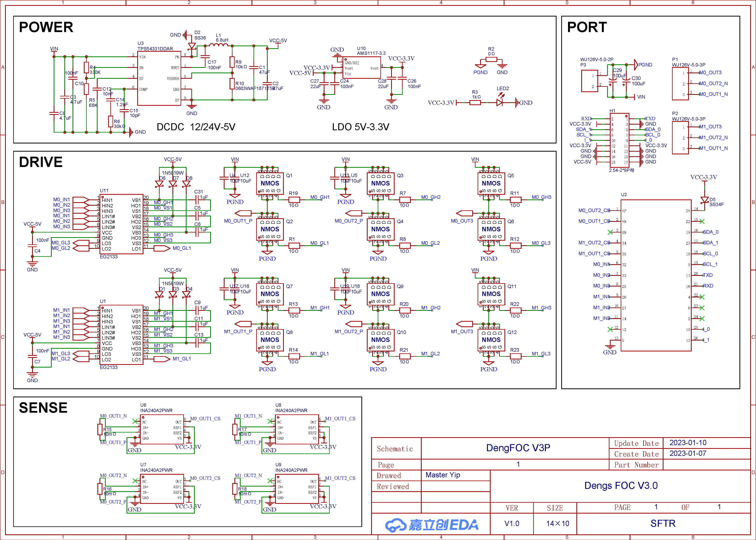Click the M0_GH1 net label near R19
756x540 pixels.
click(x=320, y=197)
